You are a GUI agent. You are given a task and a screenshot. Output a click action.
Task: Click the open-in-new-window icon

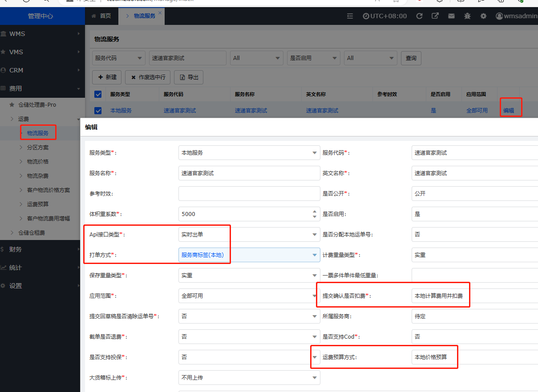click(x=435, y=16)
